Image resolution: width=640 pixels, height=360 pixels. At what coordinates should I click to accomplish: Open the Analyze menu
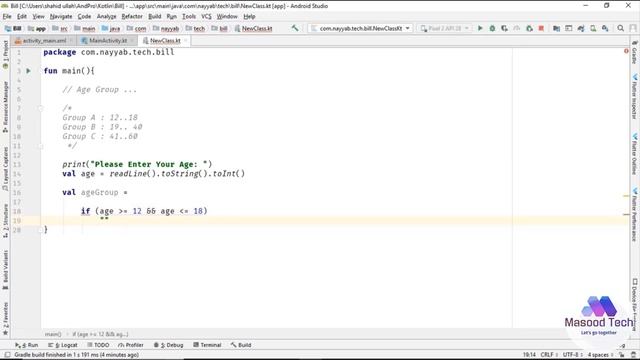tap(107, 16)
